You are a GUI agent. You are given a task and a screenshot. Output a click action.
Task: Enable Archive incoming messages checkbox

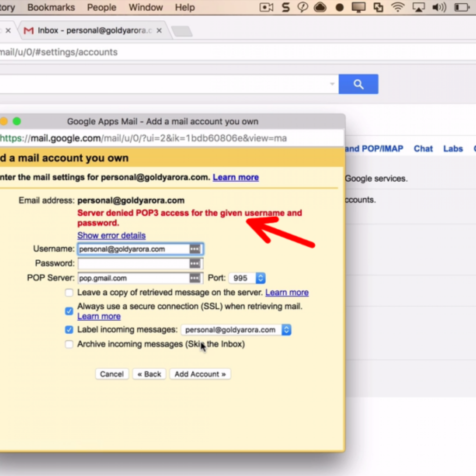[x=69, y=344]
